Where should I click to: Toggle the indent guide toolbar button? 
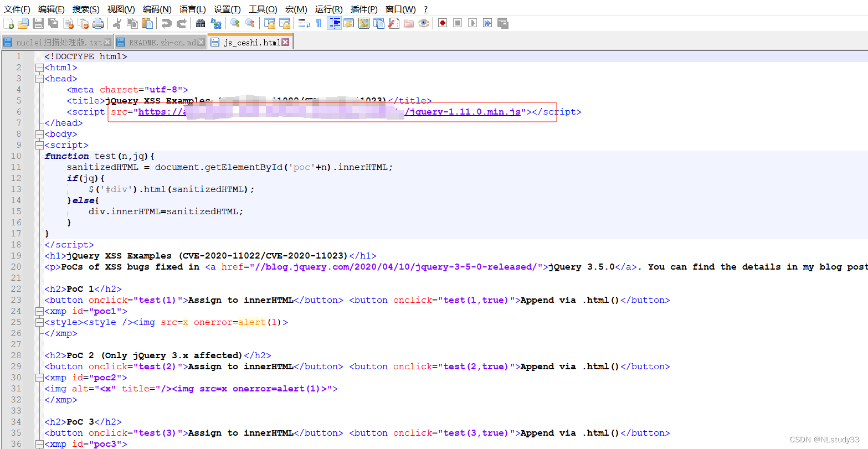pos(334,23)
